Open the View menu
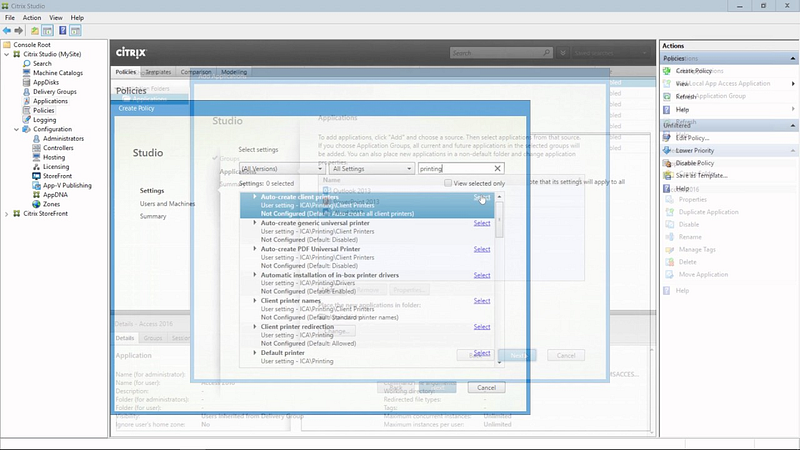The image size is (800, 450). click(56, 17)
